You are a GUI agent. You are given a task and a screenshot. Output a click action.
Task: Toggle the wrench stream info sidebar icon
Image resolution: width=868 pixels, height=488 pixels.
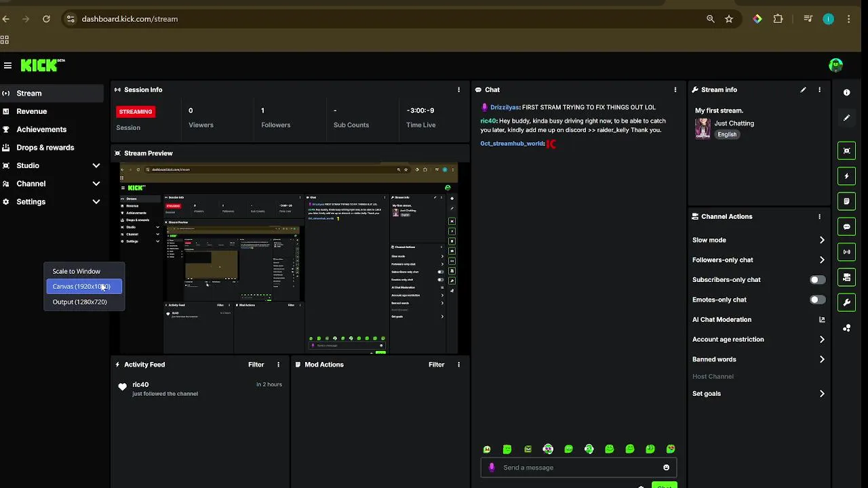(x=846, y=302)
